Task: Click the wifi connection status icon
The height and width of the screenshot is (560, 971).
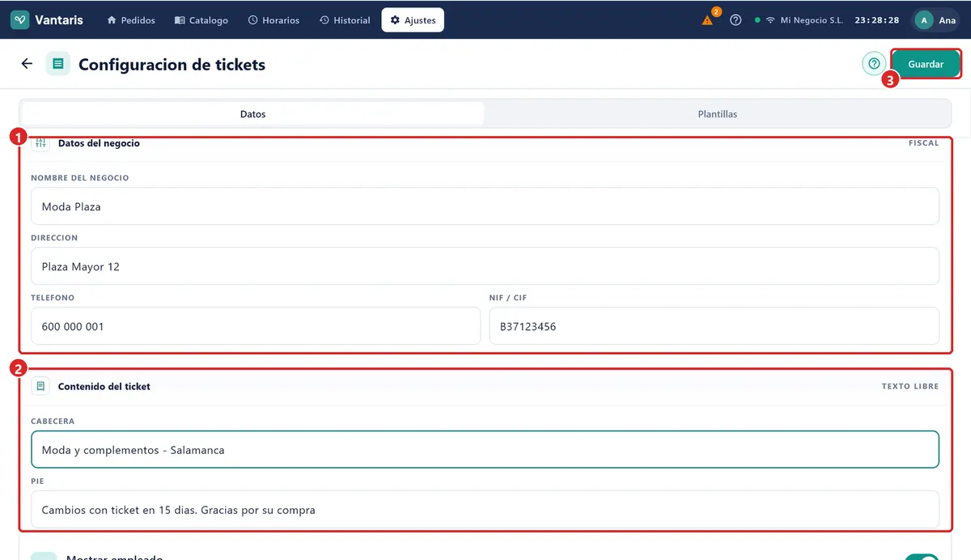Action: [770, 20]
